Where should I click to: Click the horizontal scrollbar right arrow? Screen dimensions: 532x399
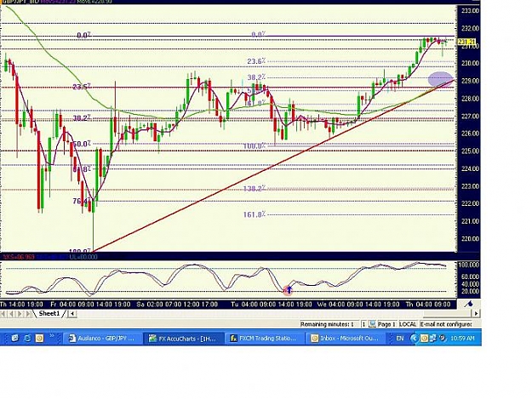pos(477,314)
